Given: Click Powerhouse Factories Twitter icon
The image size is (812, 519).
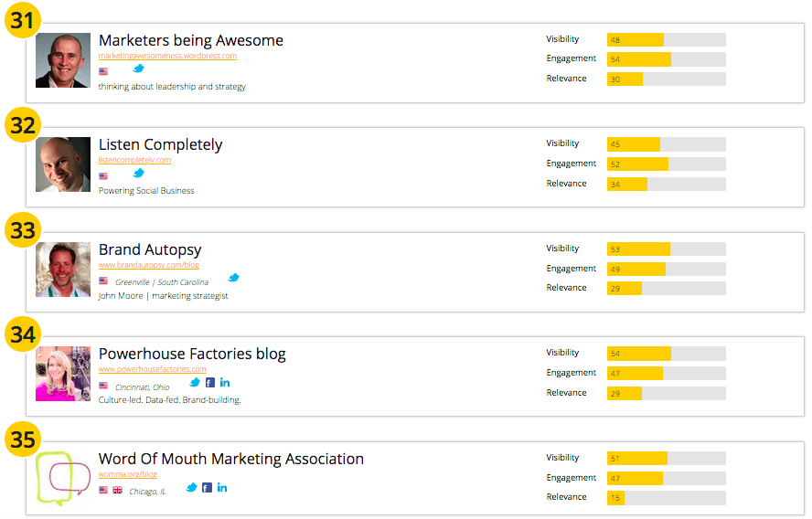Looking at the screenshot, I should pos(195,382).
